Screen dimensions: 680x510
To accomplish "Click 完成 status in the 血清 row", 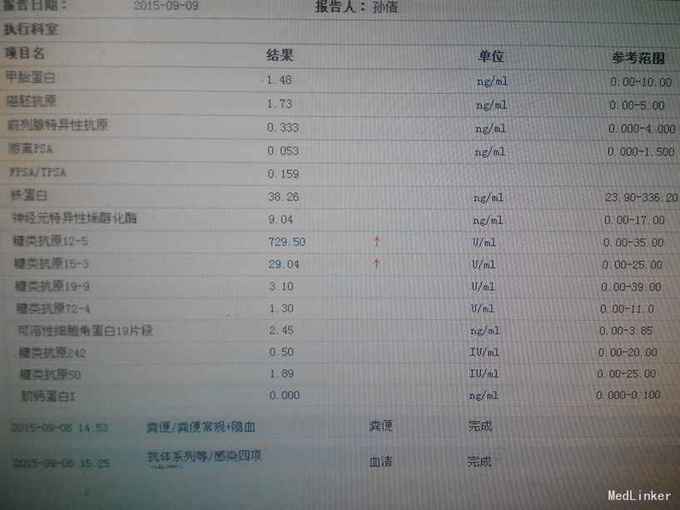I will click(x=480, y=461).
